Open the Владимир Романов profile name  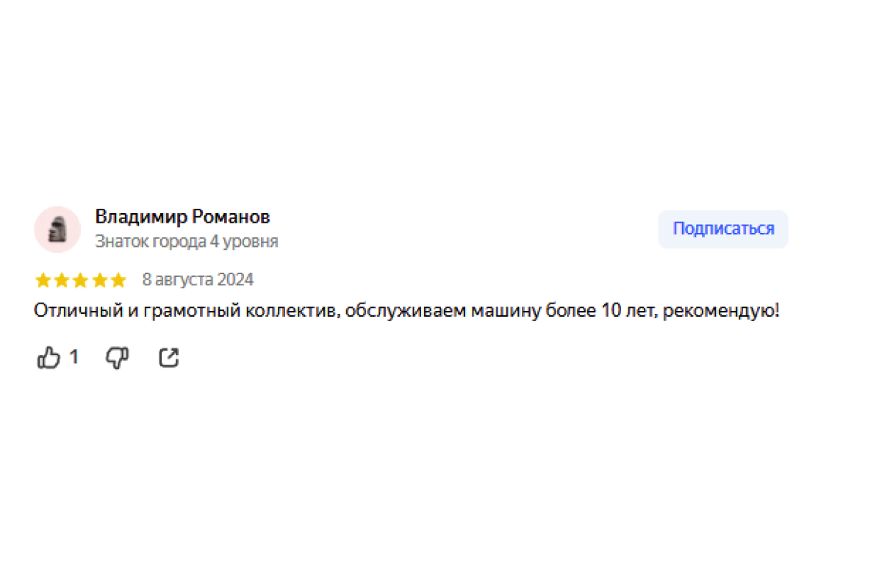pos(182,217)
